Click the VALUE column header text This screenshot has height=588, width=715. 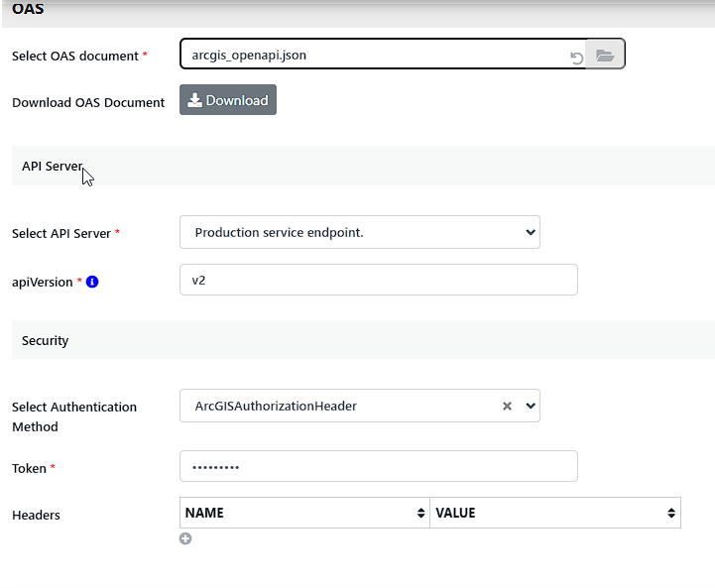[x=456, y=514]
